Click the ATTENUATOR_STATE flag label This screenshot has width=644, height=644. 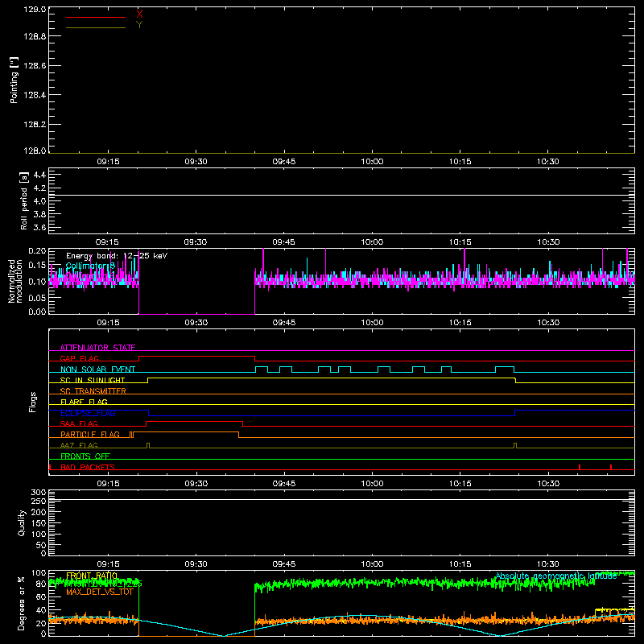[97, 348]
